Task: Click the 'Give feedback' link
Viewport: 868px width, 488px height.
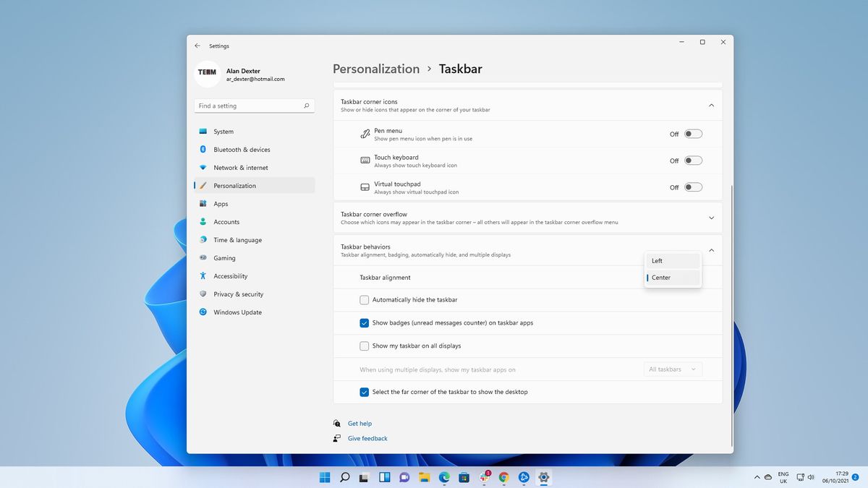Action: [367, 437]
